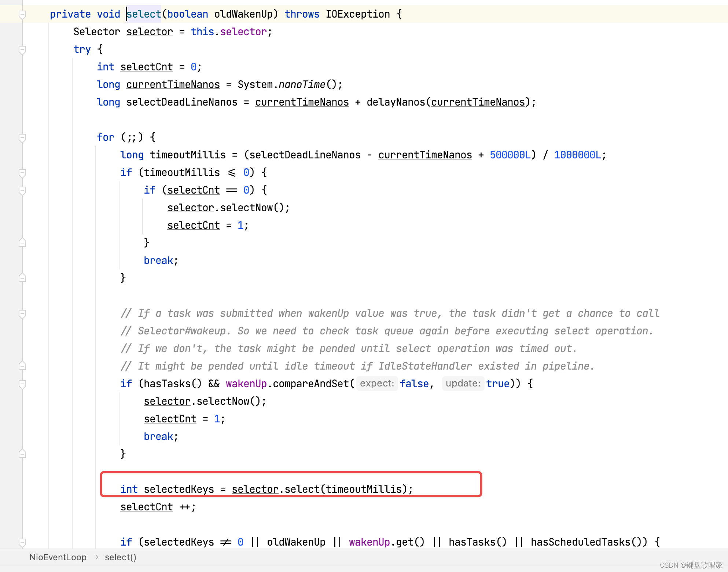Click fold end marker after selectCnt = 1 block
728x572 pixels.
(22, 243)
